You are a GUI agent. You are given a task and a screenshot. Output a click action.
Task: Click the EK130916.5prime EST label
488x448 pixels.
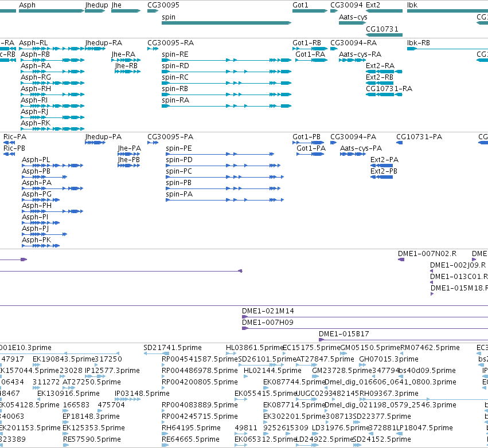pos(68,394)
